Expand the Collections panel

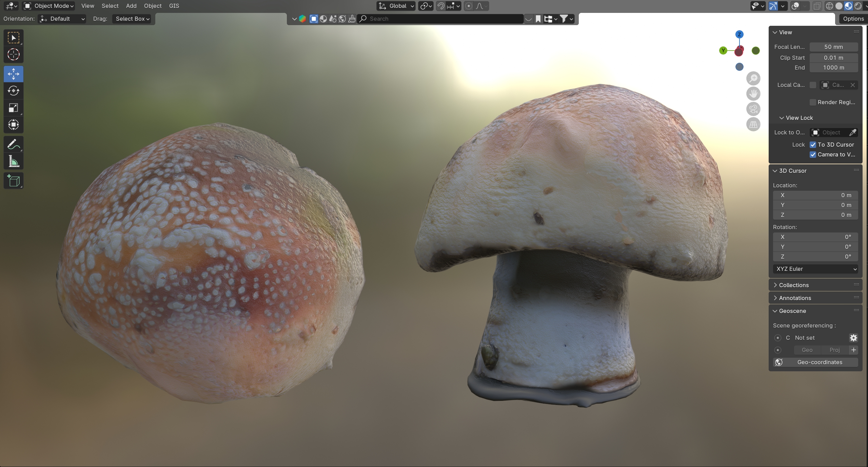tap(793, 285)
